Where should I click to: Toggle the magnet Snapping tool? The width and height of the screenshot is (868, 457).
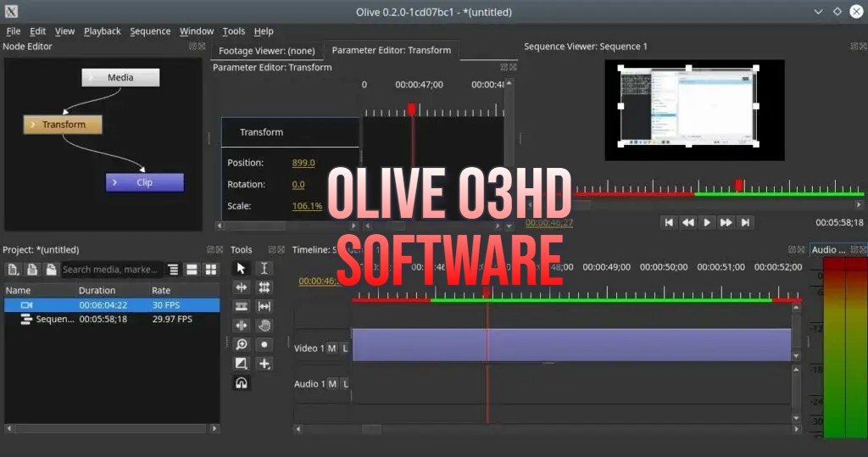tap(241, 382)
